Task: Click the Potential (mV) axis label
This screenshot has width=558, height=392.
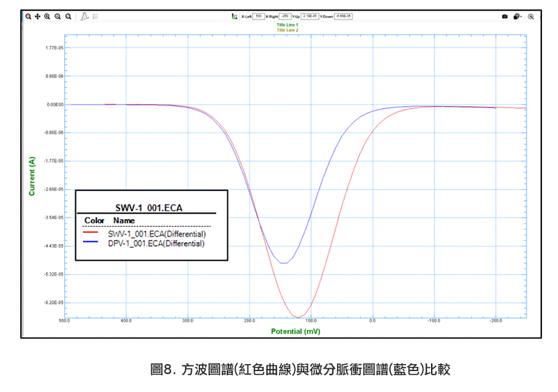Action: coord(295,331)
